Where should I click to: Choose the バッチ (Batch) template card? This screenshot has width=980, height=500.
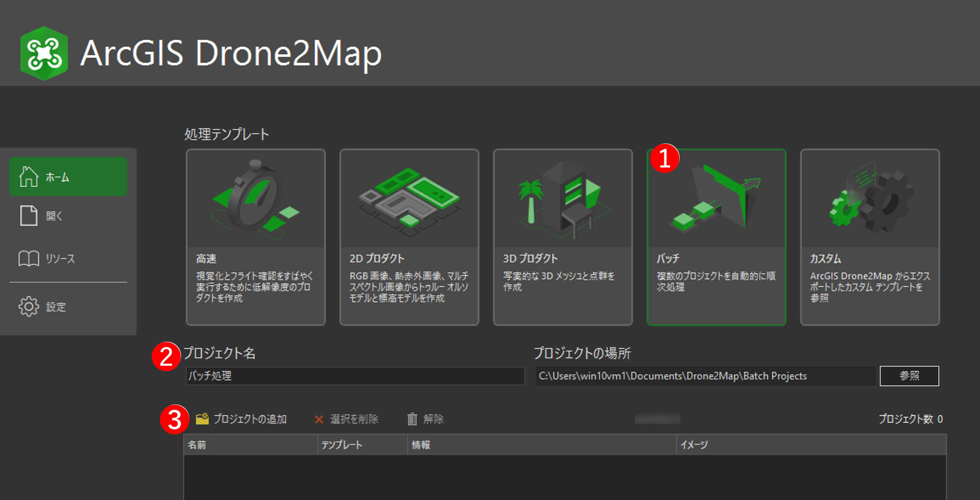(x=716, y=237)
